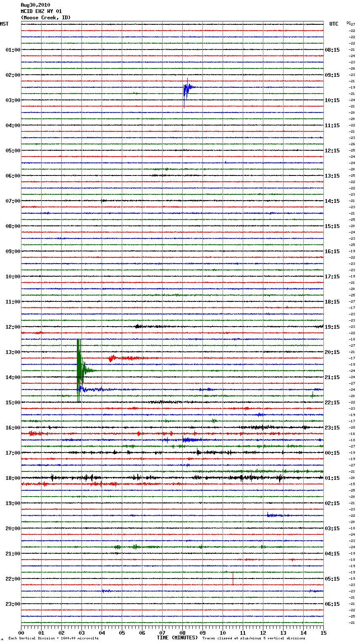
Task: Select the 16:00 MST time label
Action: [13, 427]
